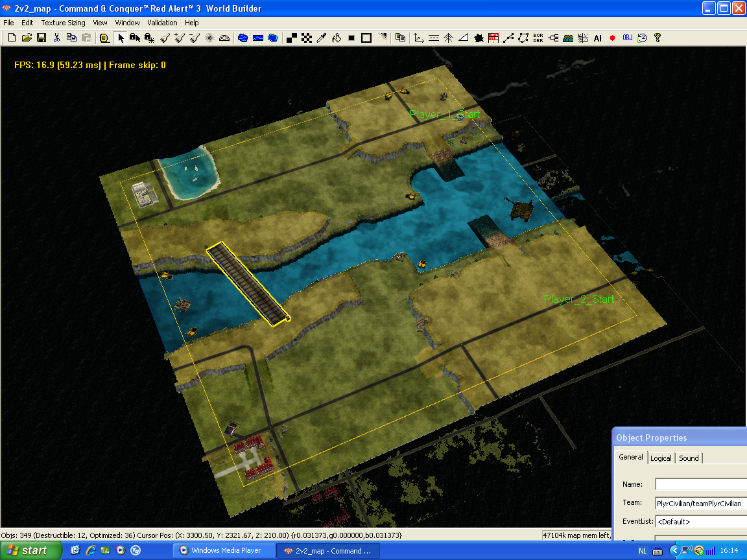Switch to the Logical tab
747x560 pixels.
[661, 458]
